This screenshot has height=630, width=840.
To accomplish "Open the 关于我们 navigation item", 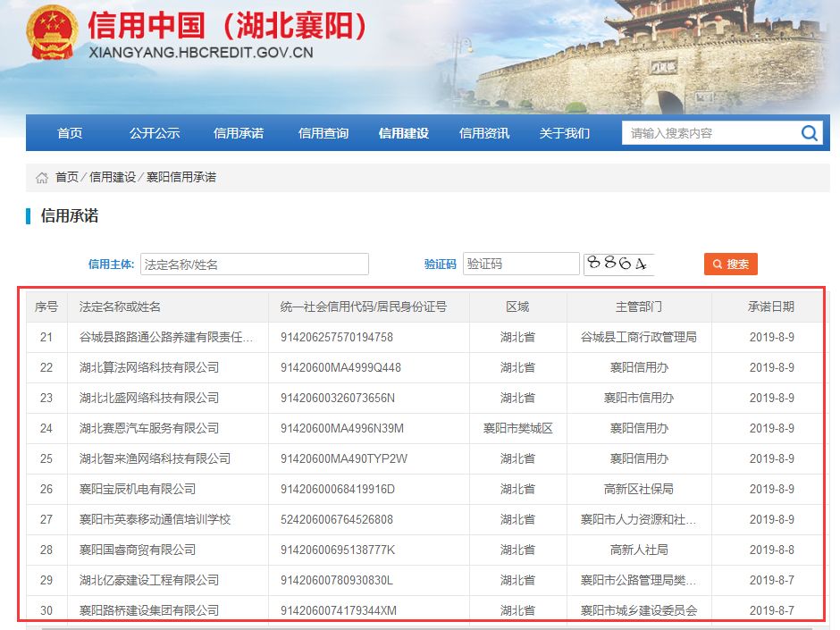I will click(565, 133).
